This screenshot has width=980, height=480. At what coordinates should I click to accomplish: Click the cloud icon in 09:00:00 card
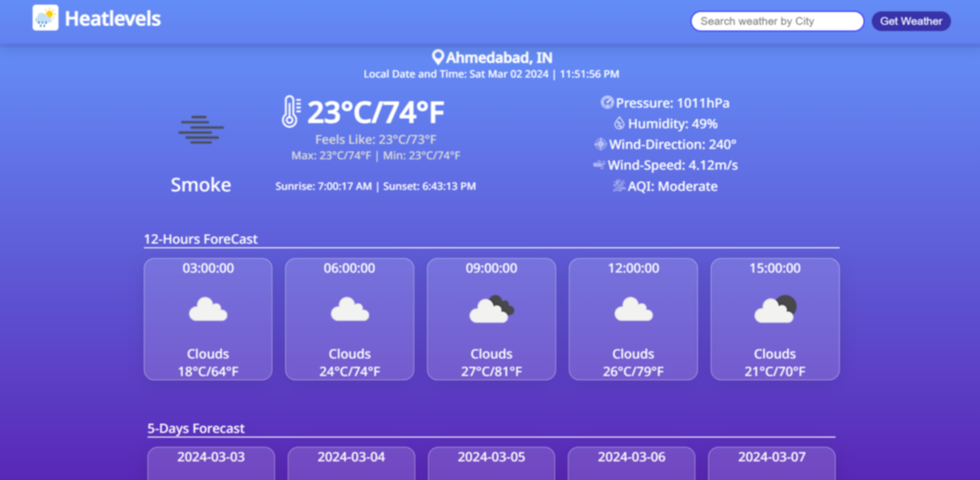[x=491, y=310]
